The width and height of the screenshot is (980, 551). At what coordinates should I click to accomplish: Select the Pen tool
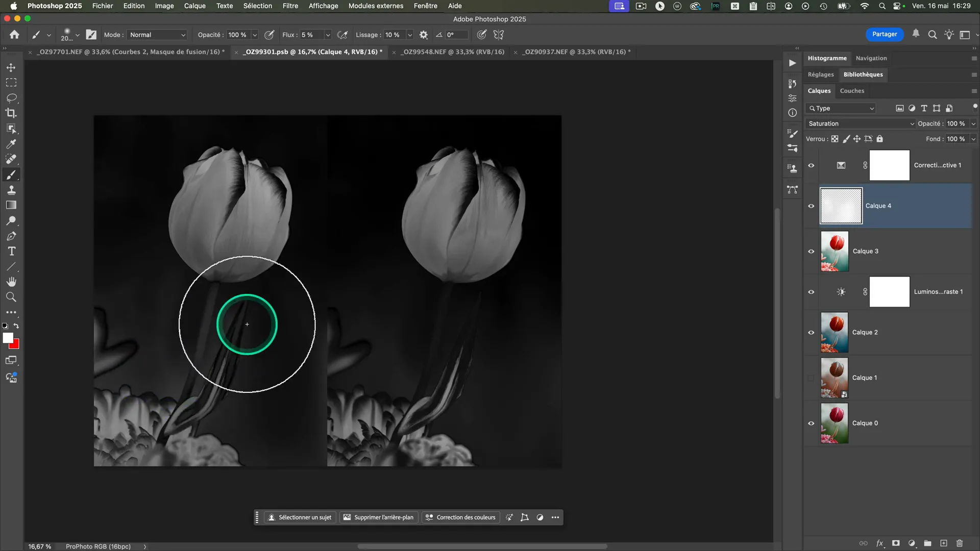[x=11, y=236]
